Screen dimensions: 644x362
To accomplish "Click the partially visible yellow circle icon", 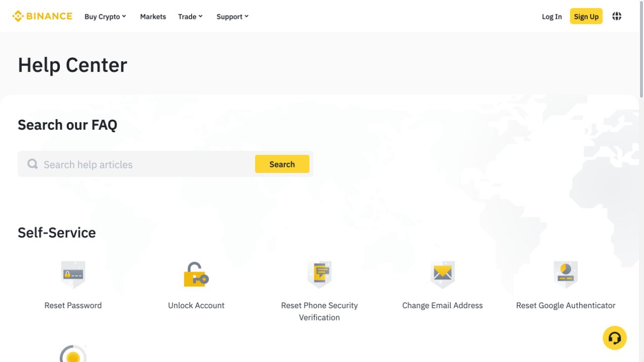I will click(x=73, y=353).
